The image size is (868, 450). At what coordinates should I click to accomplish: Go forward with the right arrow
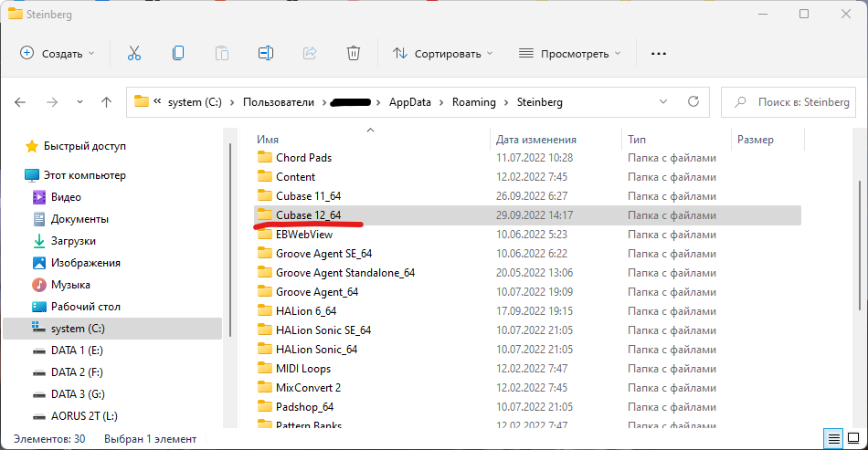52,102
